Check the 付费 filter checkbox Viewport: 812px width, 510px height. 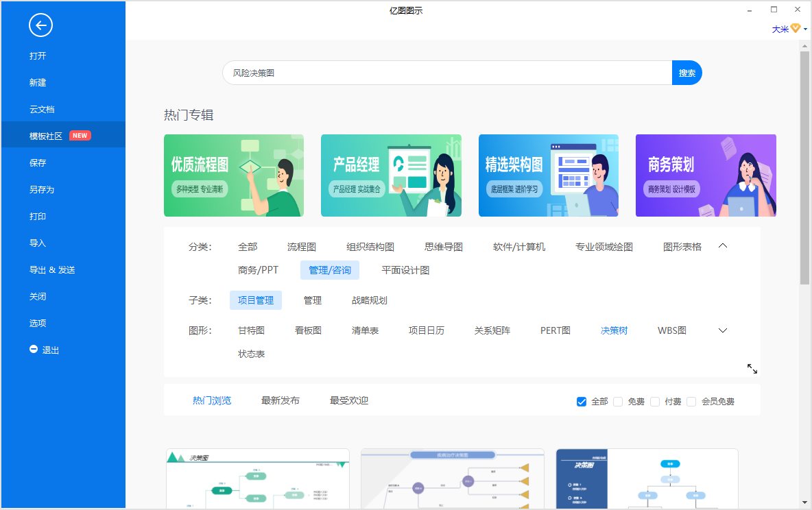click(x=654, y=401)
